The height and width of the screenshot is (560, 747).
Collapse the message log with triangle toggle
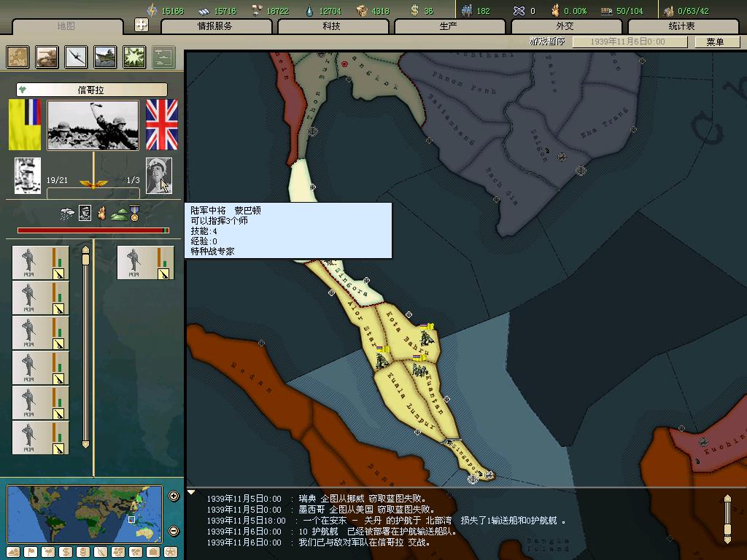click(191, 492)
